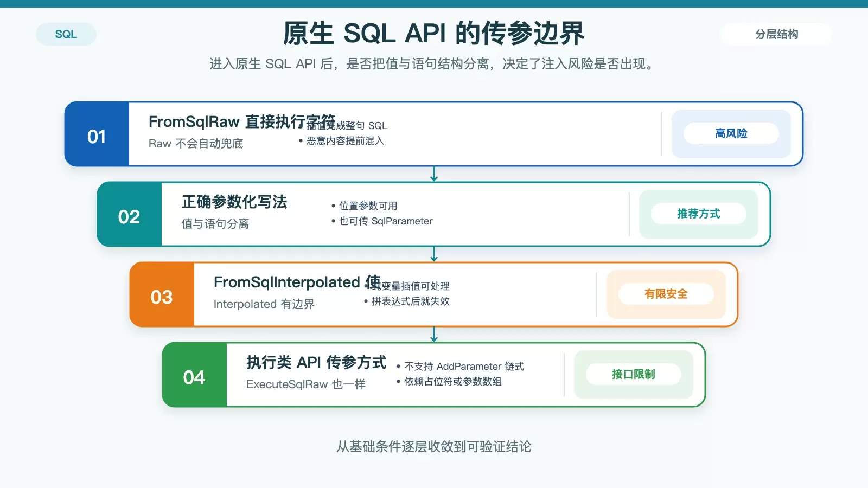Click the 分层结构 label pill

[776, 34]
